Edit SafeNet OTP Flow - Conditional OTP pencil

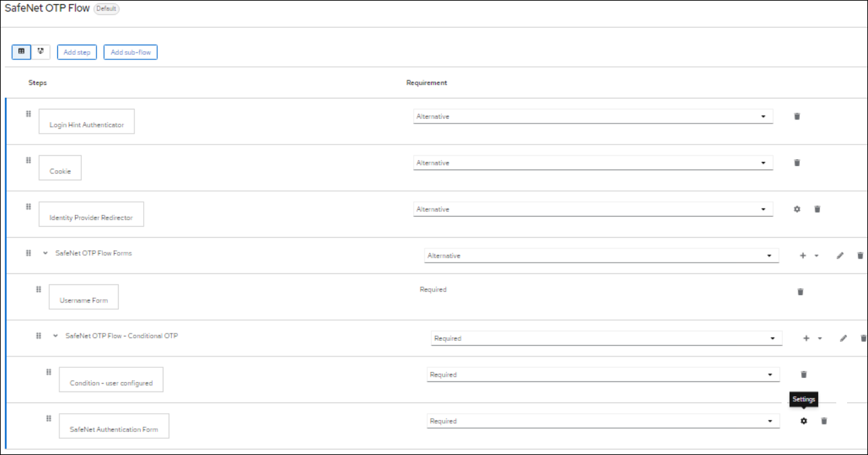(x=843, y=338)
